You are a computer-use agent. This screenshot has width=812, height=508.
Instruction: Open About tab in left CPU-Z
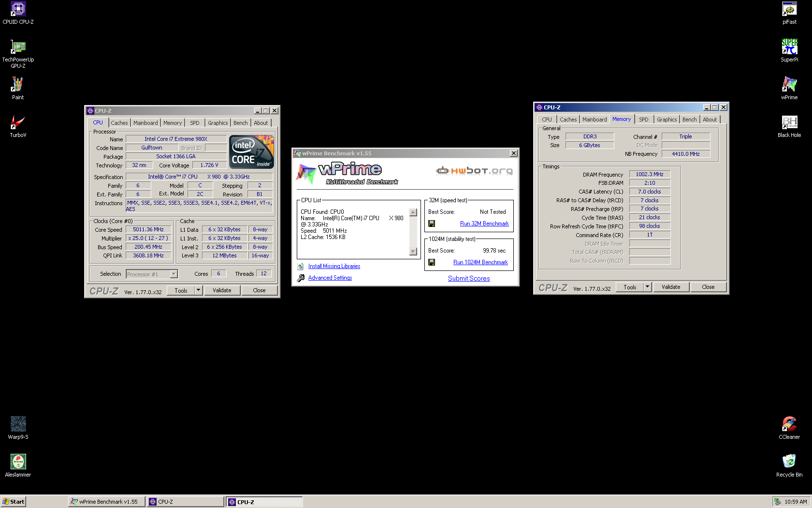pos(261,123)
